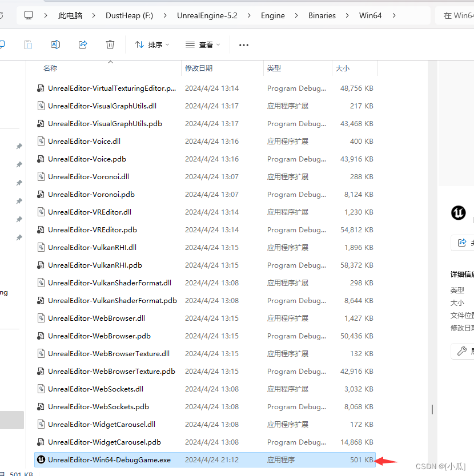Click size 501 KB of DebugGame.exe row
474x476 pixels.
point(361,459)
